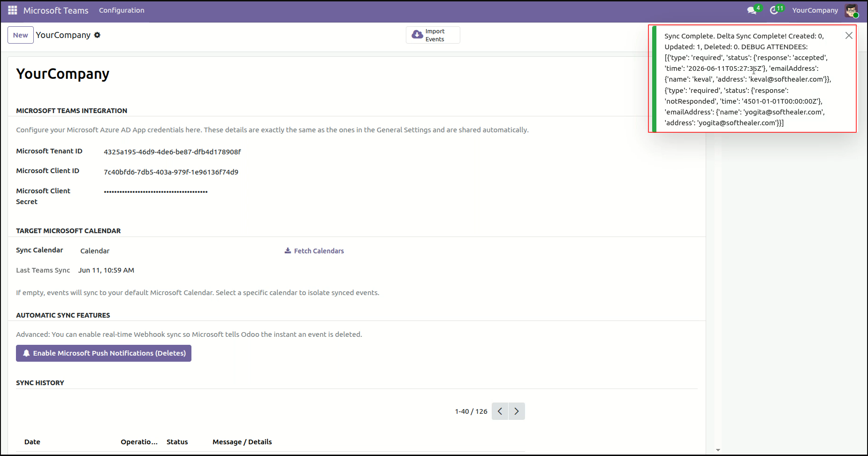Click the Microsoft Client Secret field

pos(156,192)
